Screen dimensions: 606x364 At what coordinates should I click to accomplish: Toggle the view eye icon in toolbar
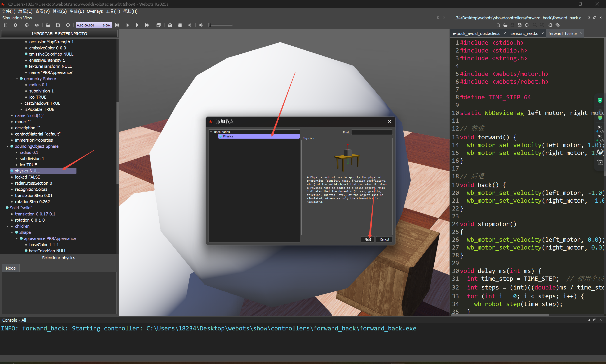[x=36, y=25]
